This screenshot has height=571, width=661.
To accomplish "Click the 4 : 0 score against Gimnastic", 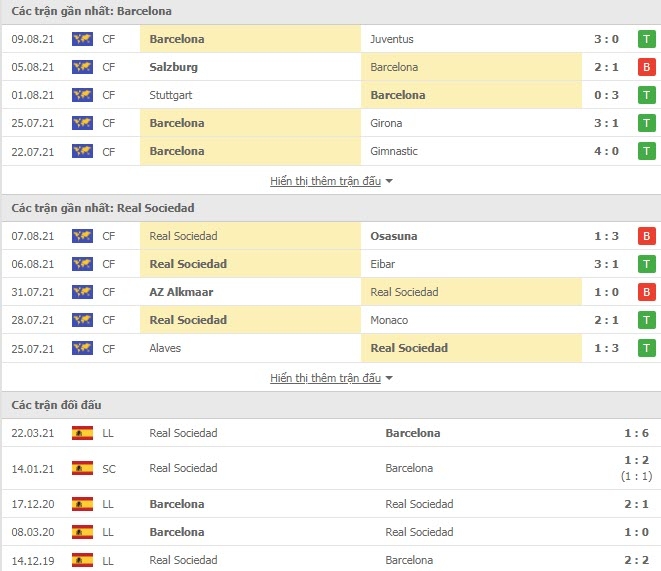I will tap(606, 151).
